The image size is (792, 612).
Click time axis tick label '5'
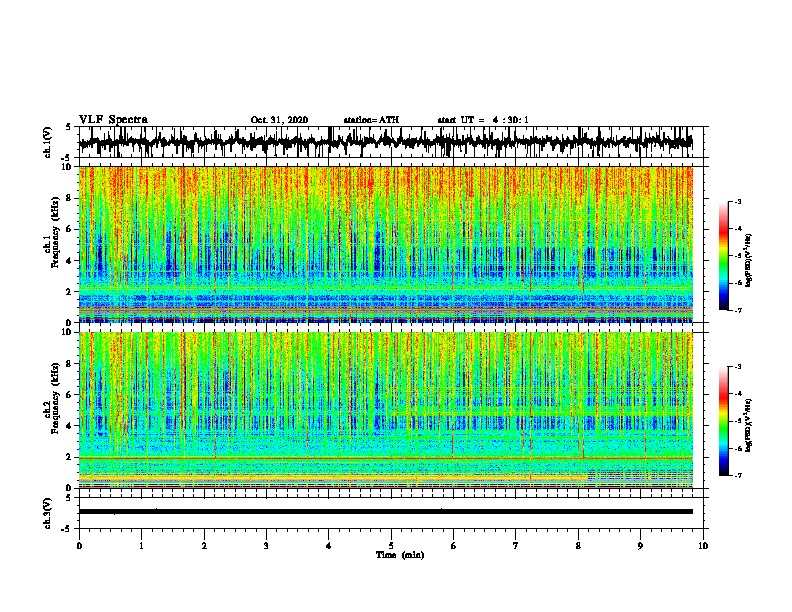(391, 546)
